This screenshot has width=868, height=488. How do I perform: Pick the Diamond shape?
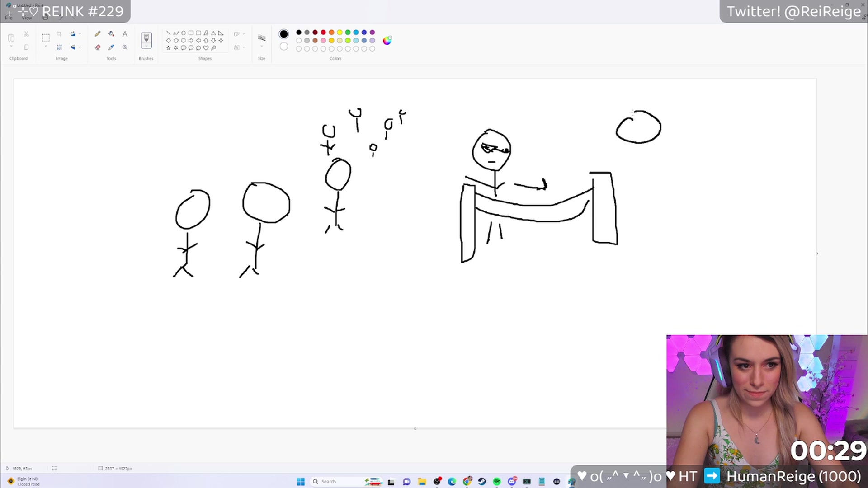coord(168,40)
